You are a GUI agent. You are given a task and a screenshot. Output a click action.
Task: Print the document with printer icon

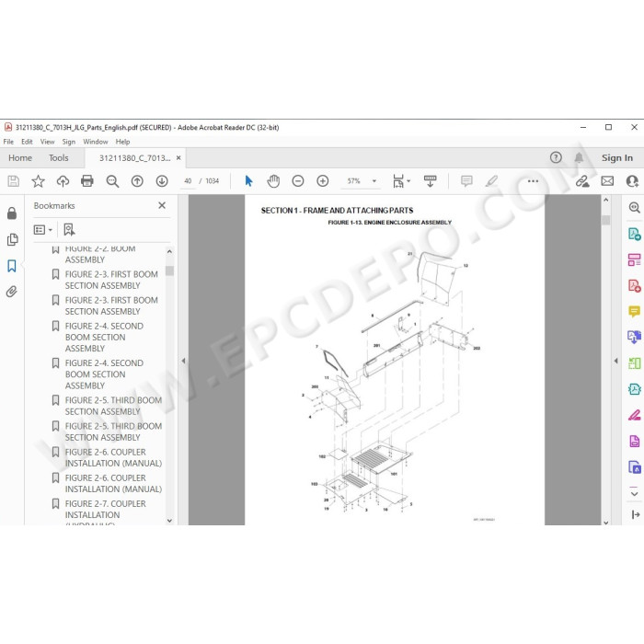click(87, 181)
